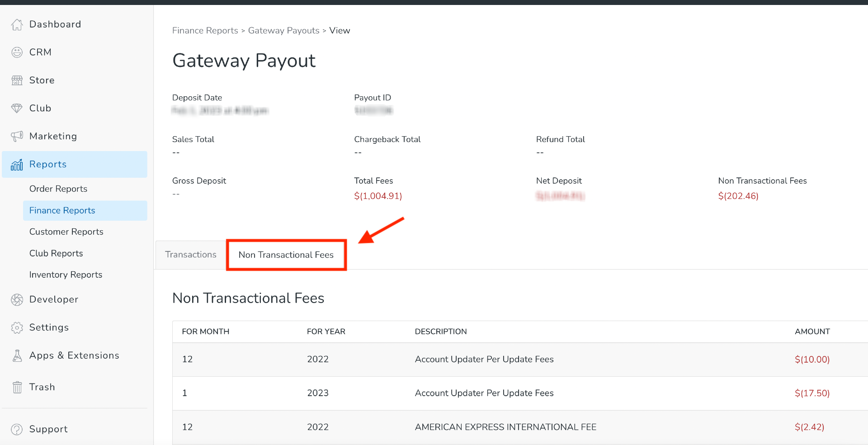868x445 pixels.
Task: Click the Store storefront icon
Action: pos(17,80)
